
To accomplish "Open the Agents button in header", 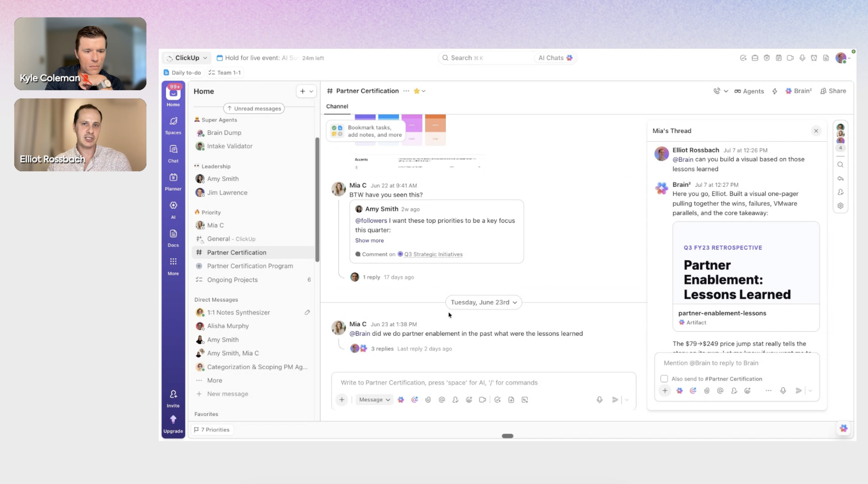I will [749, 91].
